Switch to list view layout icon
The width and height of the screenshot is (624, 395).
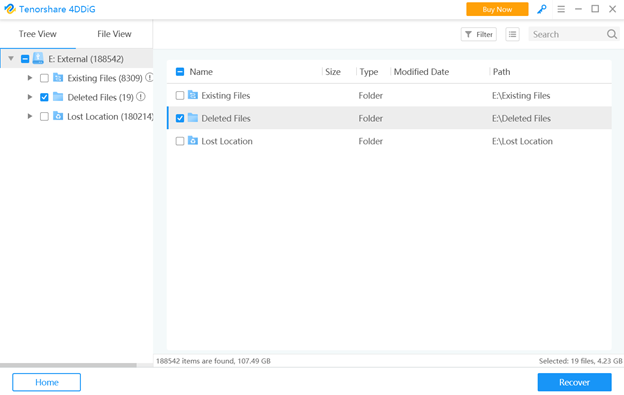point(513,34)
